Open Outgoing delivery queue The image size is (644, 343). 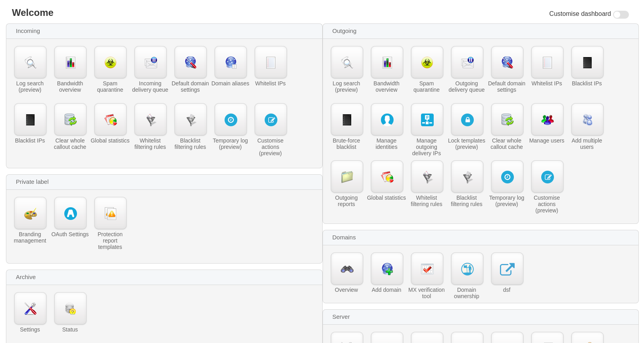pos(467,62)
